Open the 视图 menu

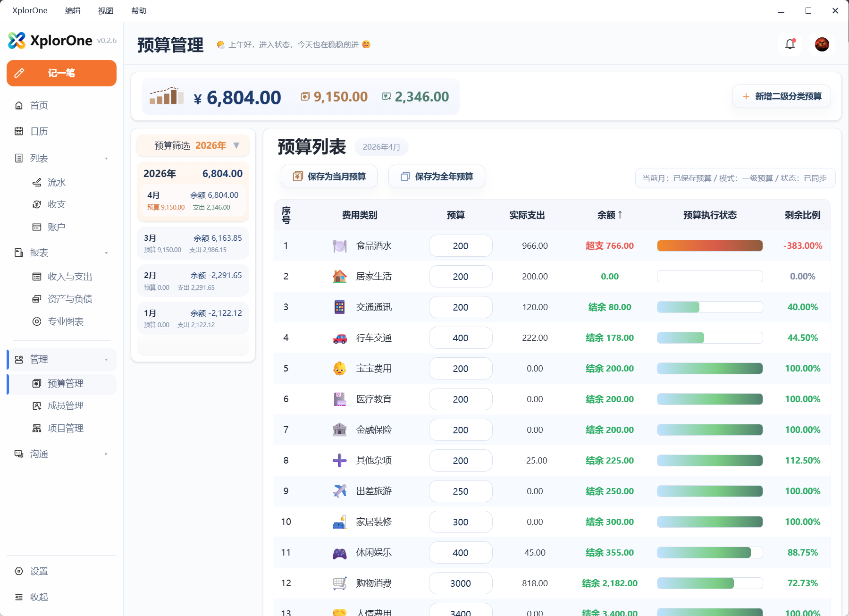(x=105, y=10)
